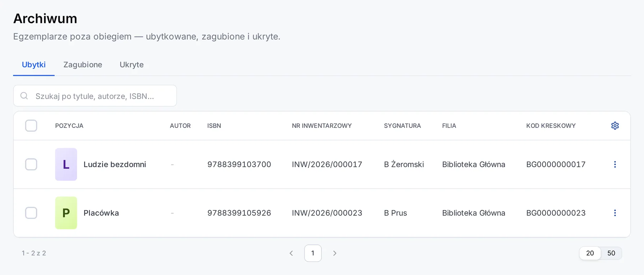Check the Placówka row checkbox
This screenshot has height=275, width=644.
[x=31, y=213]
